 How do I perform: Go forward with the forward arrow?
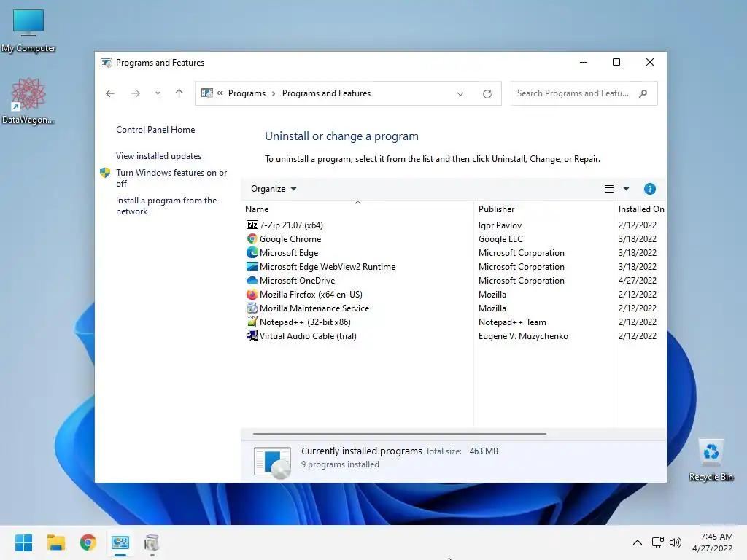click(136, 93)
